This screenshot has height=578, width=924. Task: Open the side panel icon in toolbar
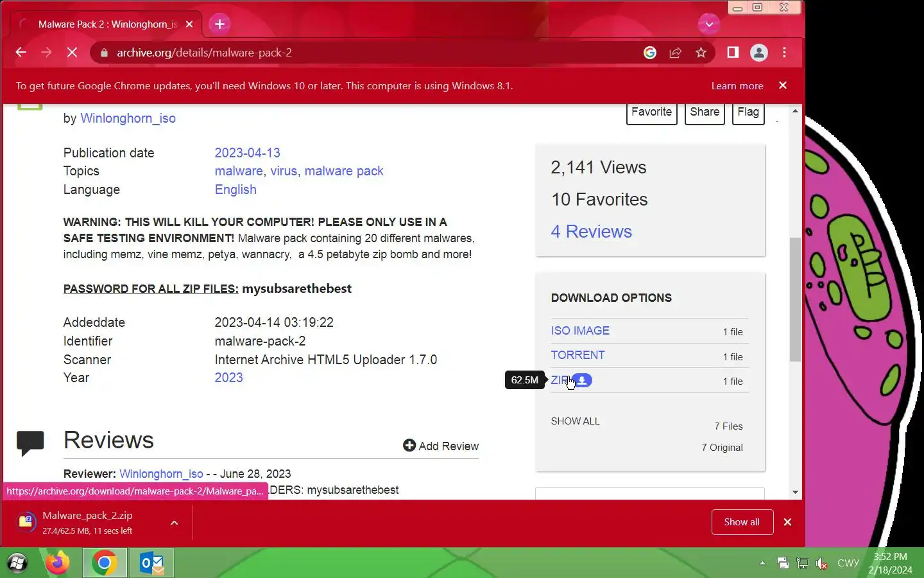[733, 53]
